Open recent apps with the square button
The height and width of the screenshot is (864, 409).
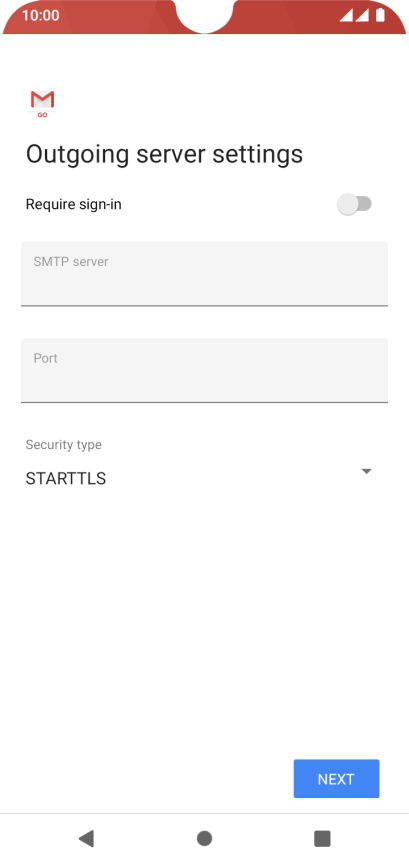coord(322,838)
